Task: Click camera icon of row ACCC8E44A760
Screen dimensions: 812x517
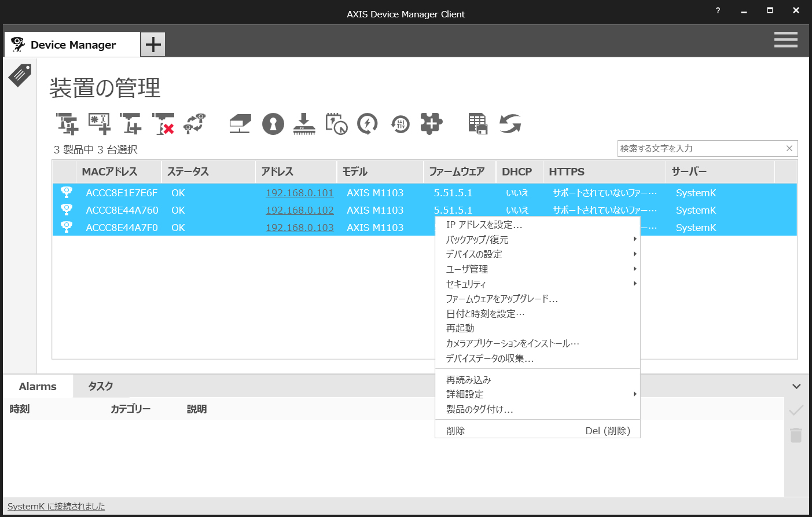Action: (x=67, y=210)
